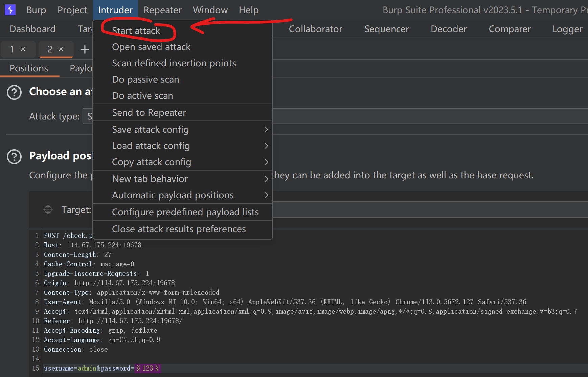Image resolution: width=588 pixels, height=377 pixels.
Task: Select the Payloads sub-tab
Action: coord(81,68)
